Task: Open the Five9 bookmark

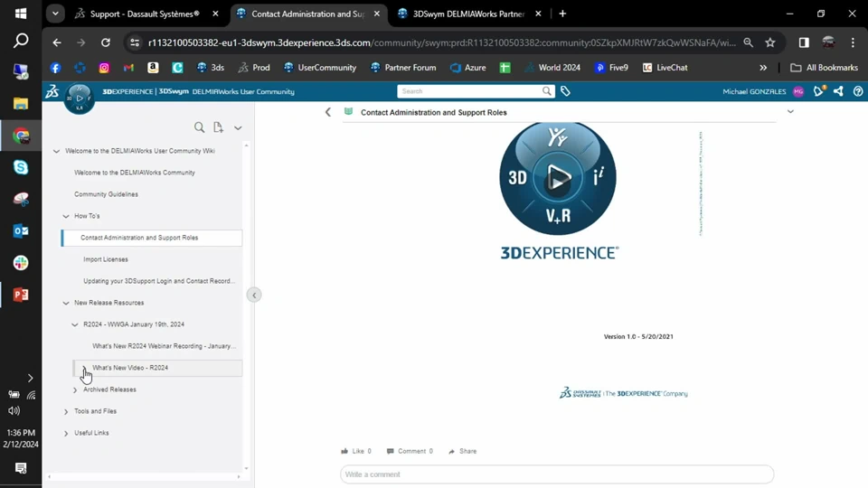Action: click(x=611, y=68)
